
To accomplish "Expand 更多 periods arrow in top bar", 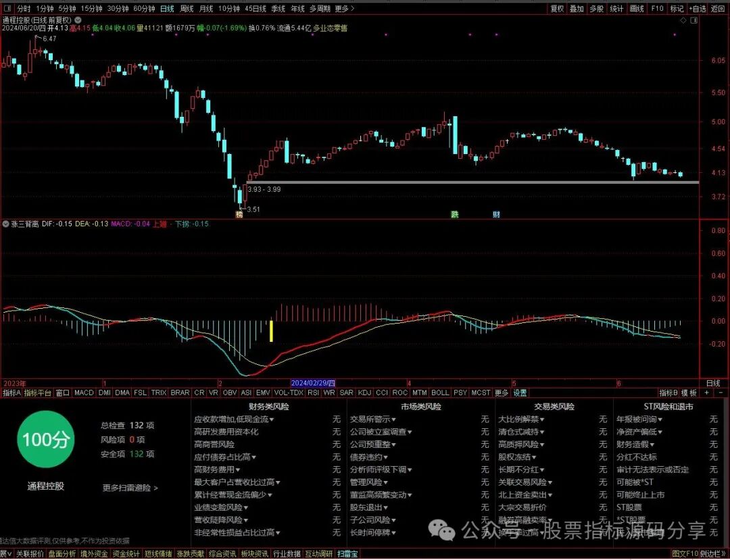I will click(345, 8).
